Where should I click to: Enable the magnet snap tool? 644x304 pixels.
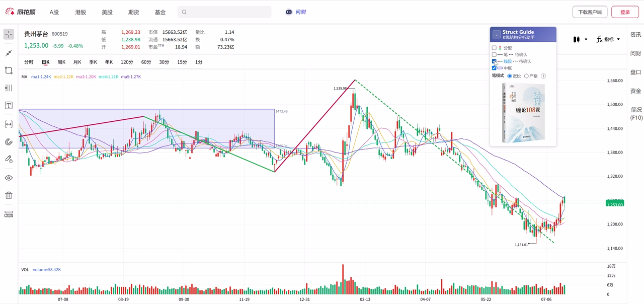[x=9, y=142]
